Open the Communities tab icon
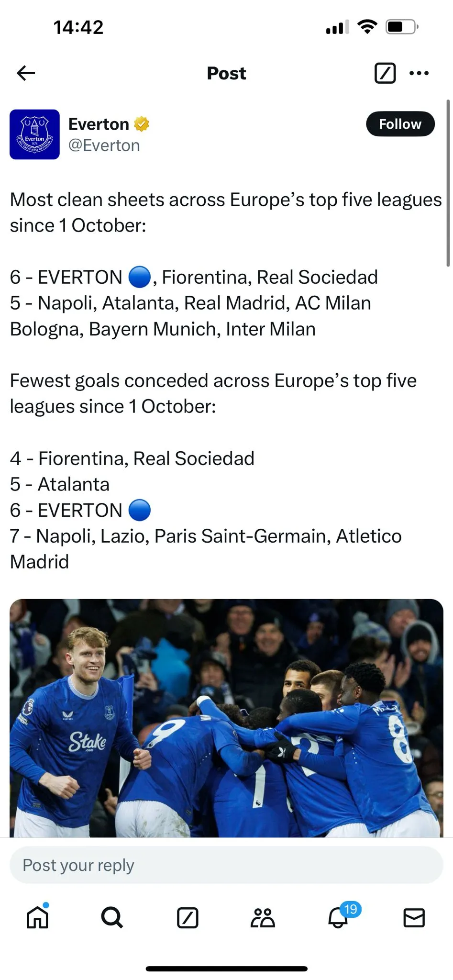The width and height of the screenshot is (453, 980). point(263,918)
